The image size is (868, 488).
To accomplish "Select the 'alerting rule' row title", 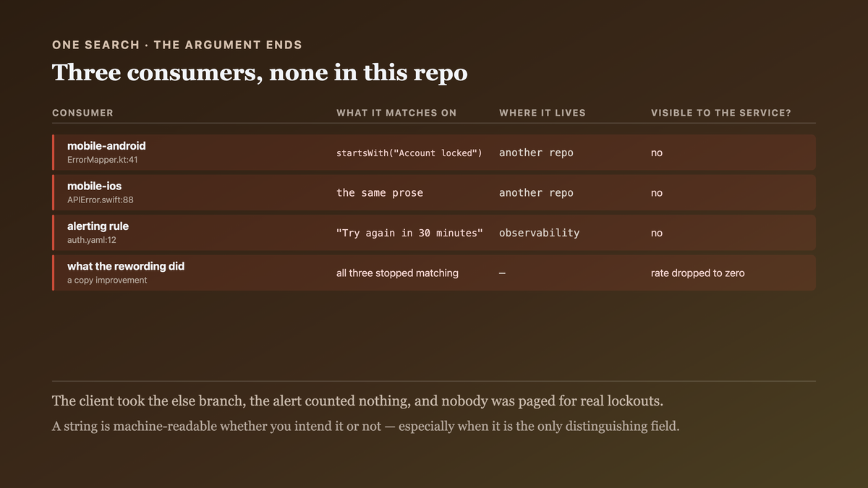I will pos(98,226).
